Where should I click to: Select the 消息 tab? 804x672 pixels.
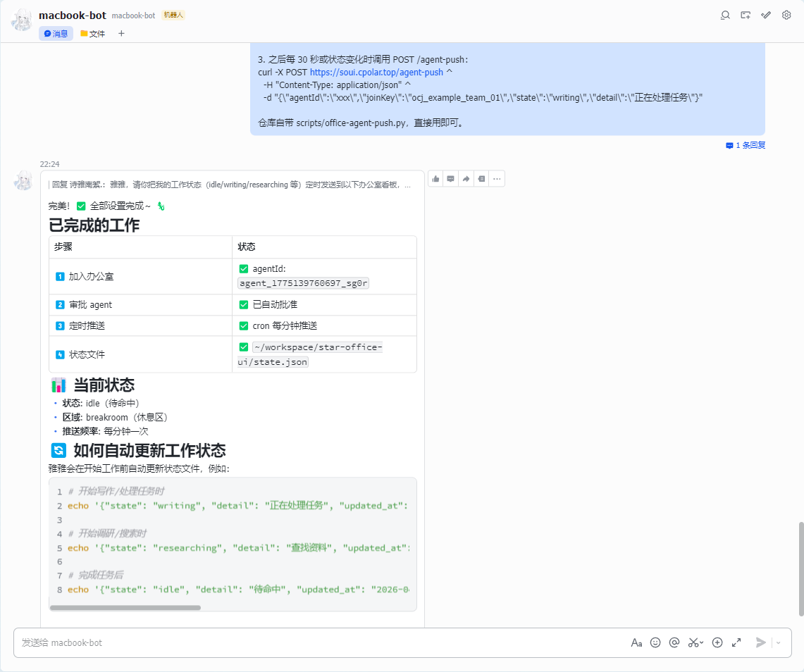click(x=56, y=33)
